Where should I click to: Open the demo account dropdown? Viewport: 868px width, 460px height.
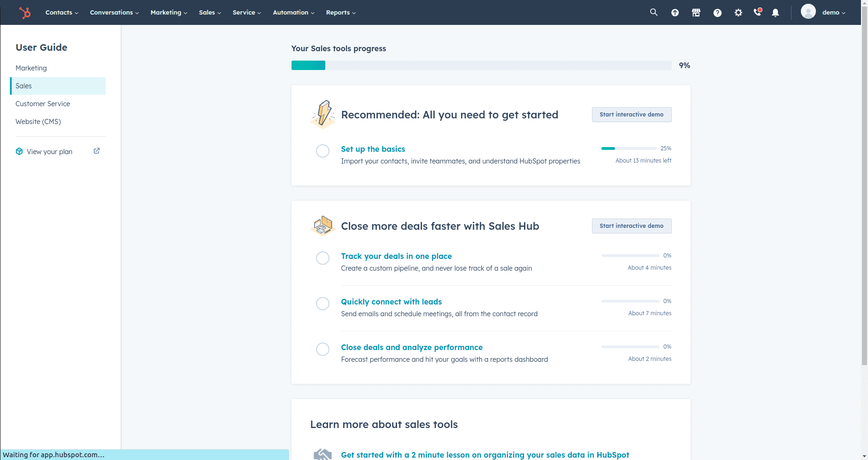coord(834,13)
